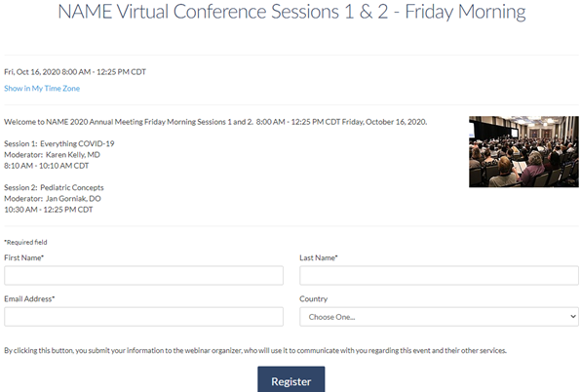The image size is (581, 392).
Task: Open the Country Choose One dropdown
Action: tap(439, 316)
